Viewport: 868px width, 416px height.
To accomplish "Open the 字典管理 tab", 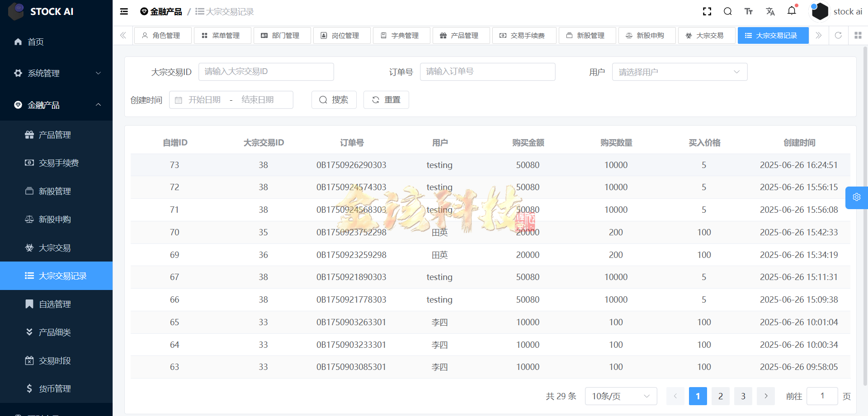I will (401, 35).
